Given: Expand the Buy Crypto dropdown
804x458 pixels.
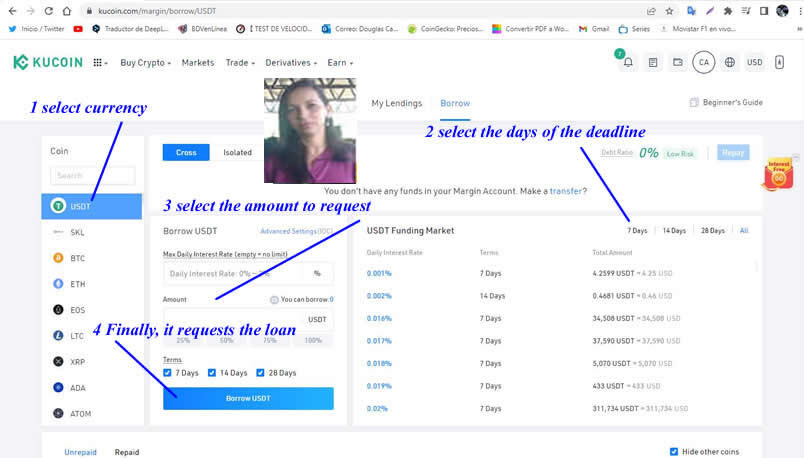Looking at the screenshot, I should pyautogui.click(x=146, y=63).
